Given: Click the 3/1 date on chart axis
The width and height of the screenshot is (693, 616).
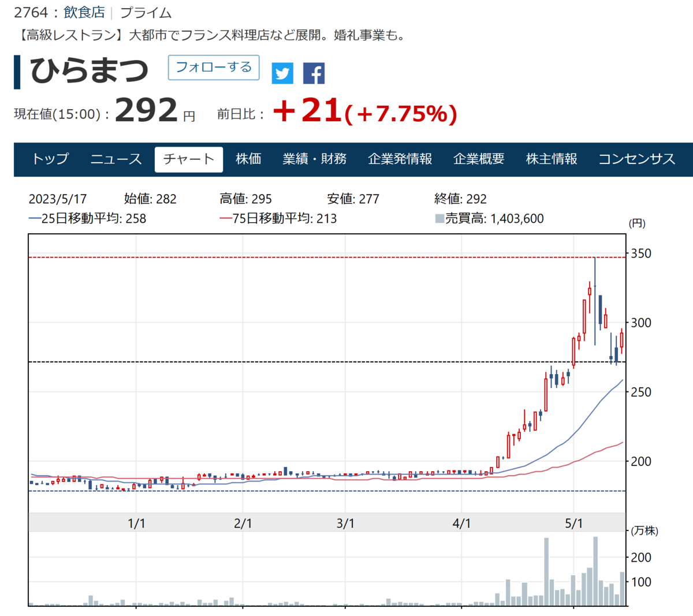Looking at the screenshot, I should (345, 524).
